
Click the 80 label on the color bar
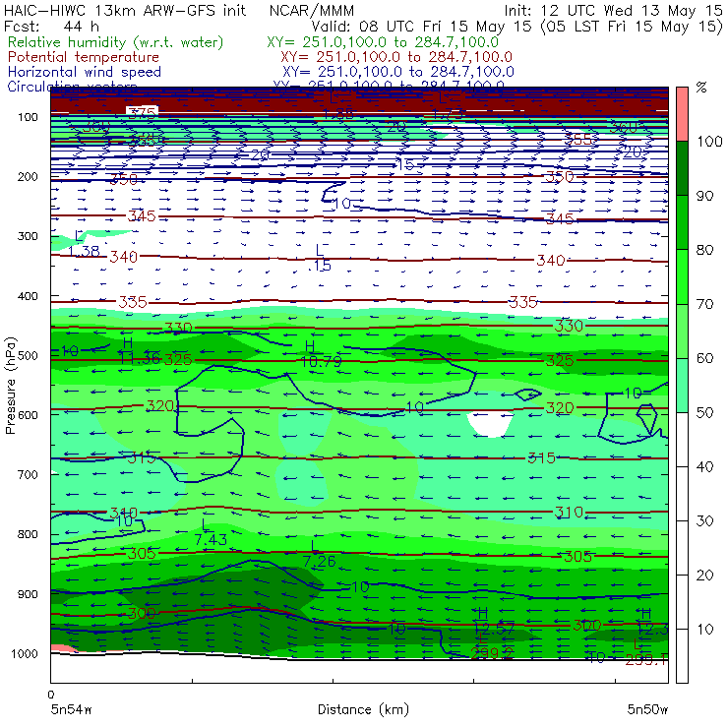704,250
